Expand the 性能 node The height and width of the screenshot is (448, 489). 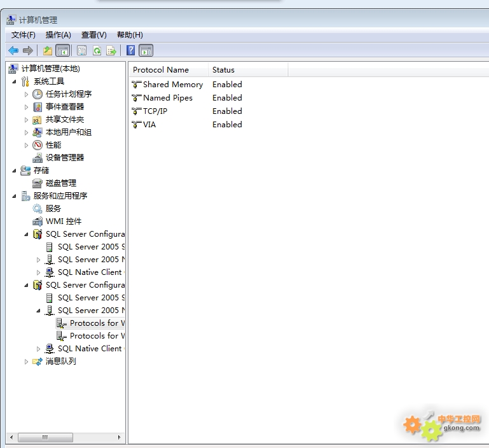click(26, 145)
